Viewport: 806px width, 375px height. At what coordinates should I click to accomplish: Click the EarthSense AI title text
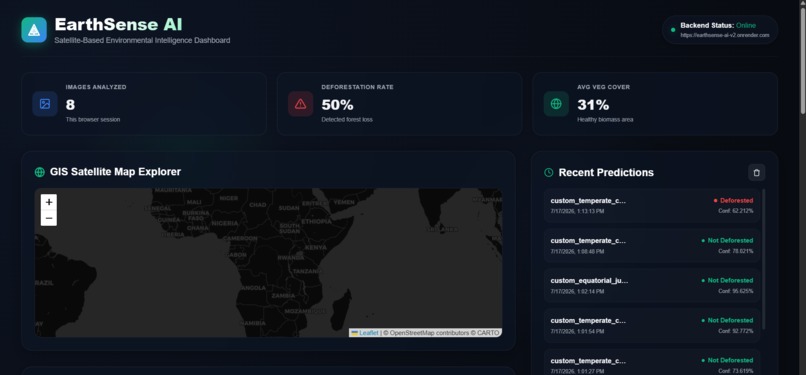[x=118, y=25]
